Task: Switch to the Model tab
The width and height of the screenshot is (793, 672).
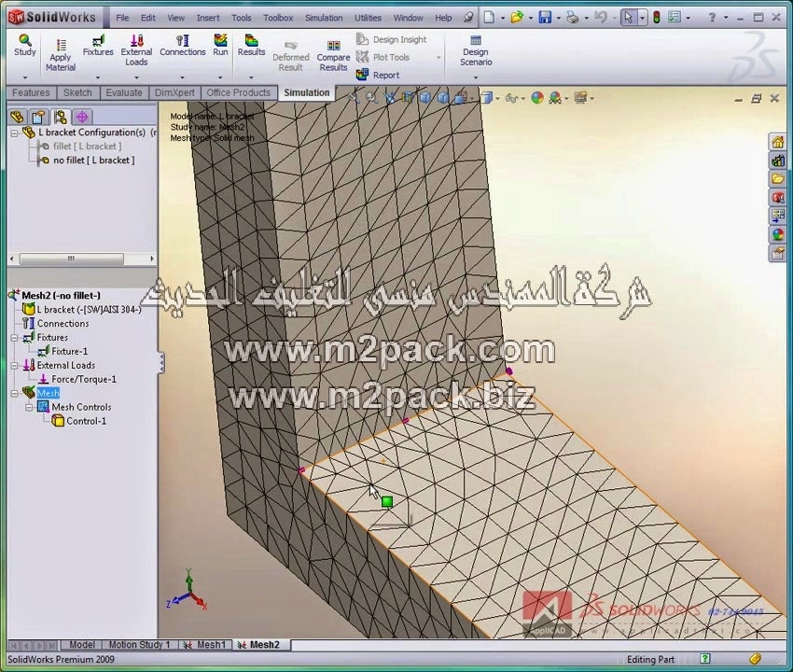Action: (81, 645)
